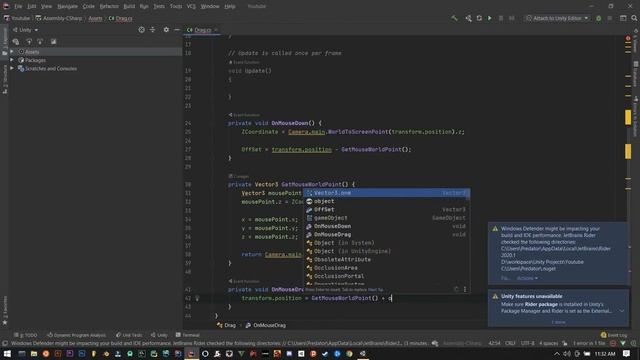This screenshot has height=360, width=640.
Task: Expand the Unity features unavailable notification chevron
Action: [x=622, y=311]
